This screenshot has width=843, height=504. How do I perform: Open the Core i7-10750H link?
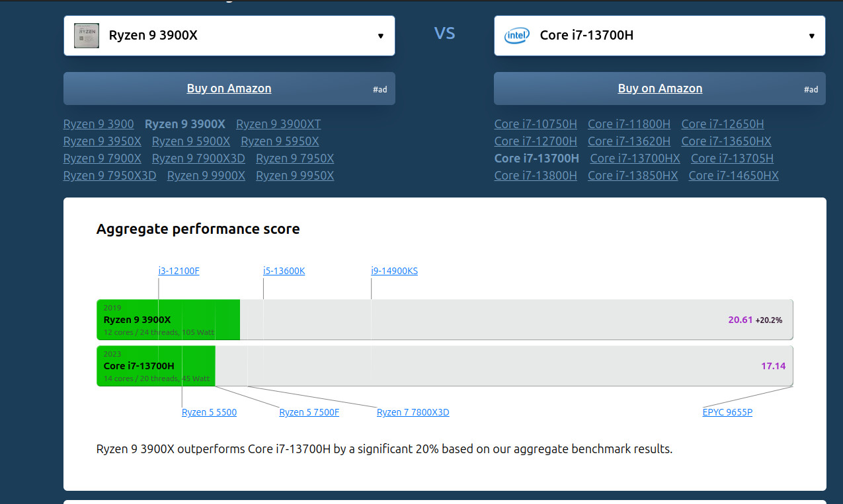coord(536,124)
